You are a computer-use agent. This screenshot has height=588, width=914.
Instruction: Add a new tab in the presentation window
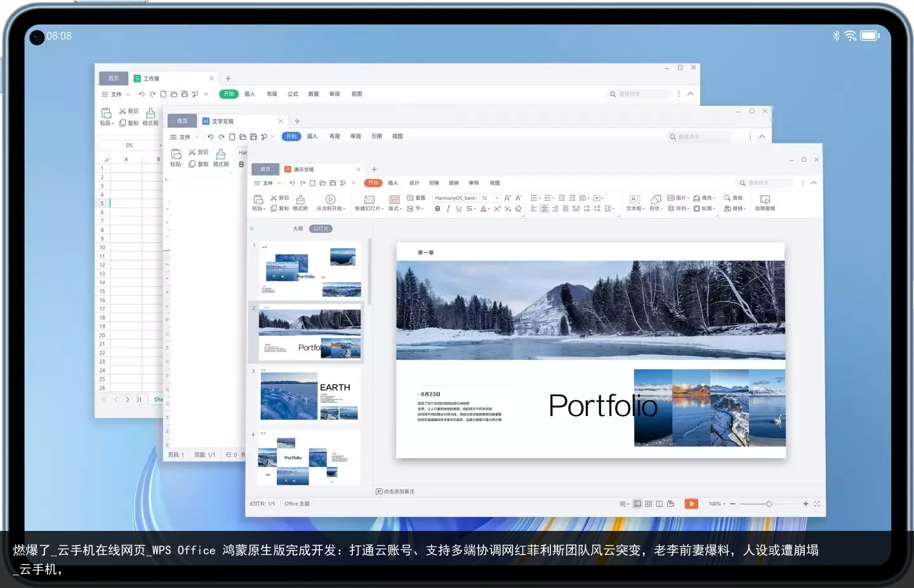(x=374, y=169)
